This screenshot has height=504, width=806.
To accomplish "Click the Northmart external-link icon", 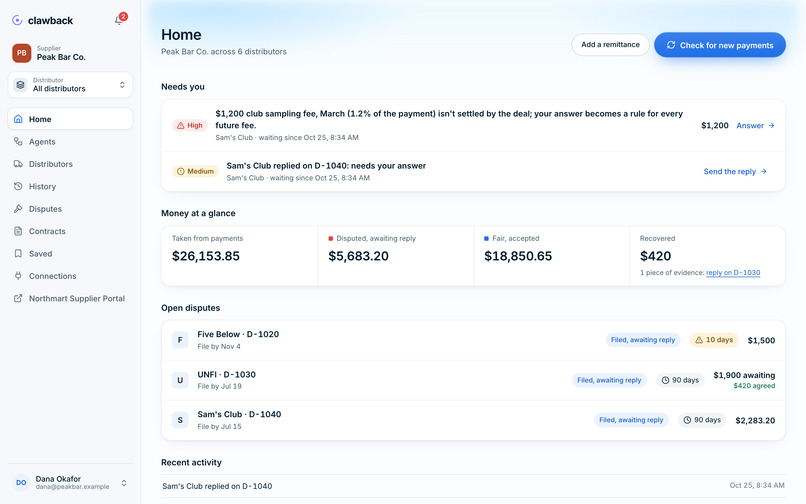I will click(18, 298).
